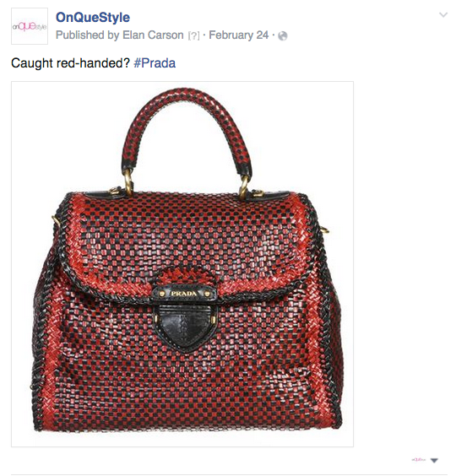Click the gold PRADA logo plate on bag
The image size is (456, 476).
[x=185, y=294]
